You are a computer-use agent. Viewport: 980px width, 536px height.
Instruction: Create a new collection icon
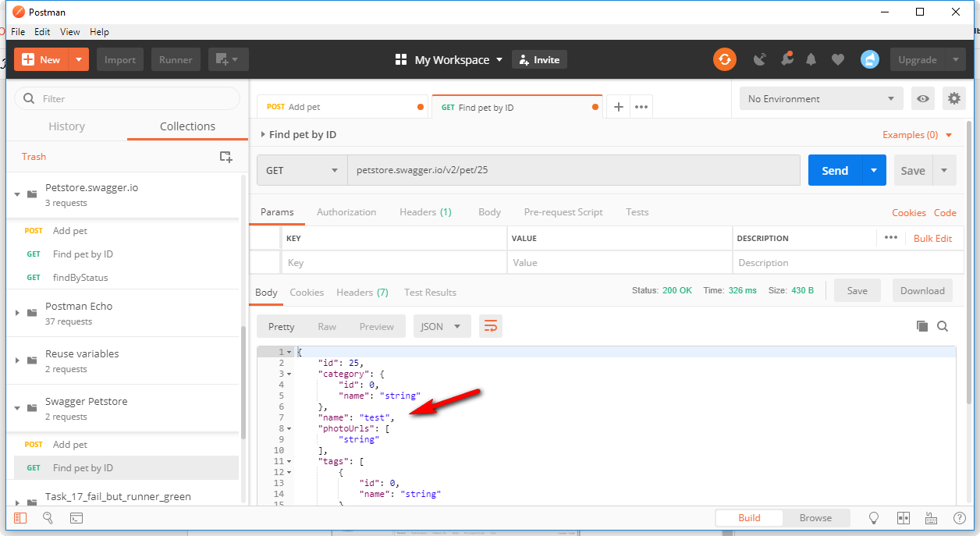(225, 157)
